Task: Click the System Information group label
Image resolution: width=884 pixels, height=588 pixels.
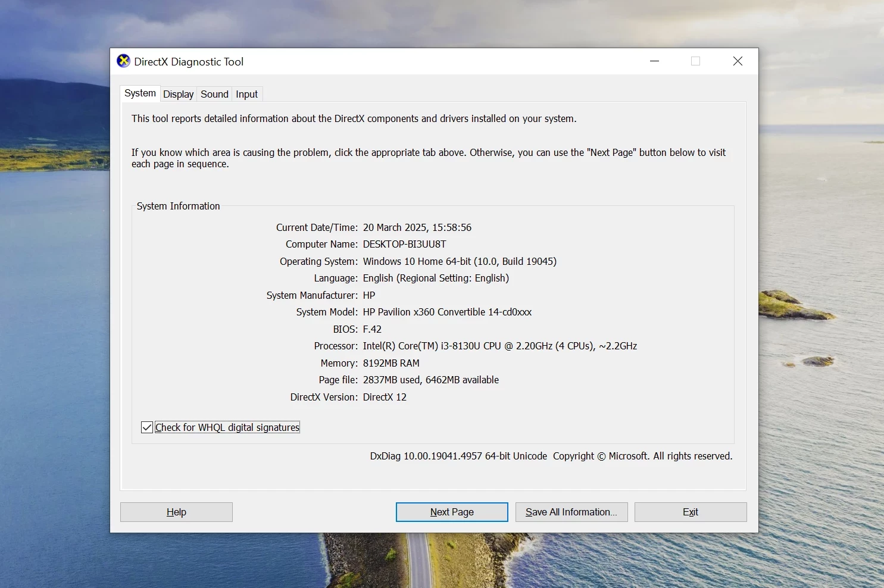Action: (x=178, y=206)
